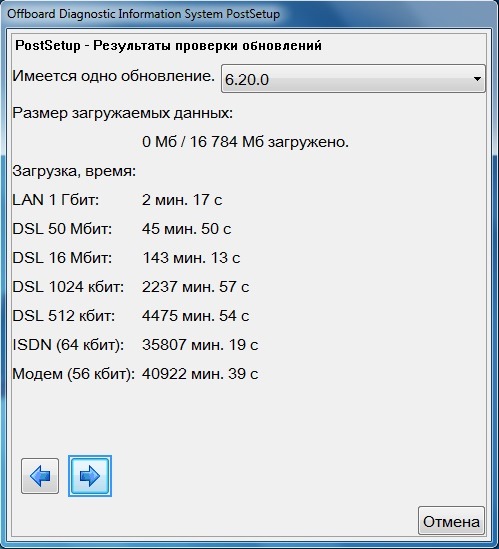This screenshot has height=549, width=499.
Task: Click the 'Модем (56 кбит):' label
Action: tap(74, 374)
